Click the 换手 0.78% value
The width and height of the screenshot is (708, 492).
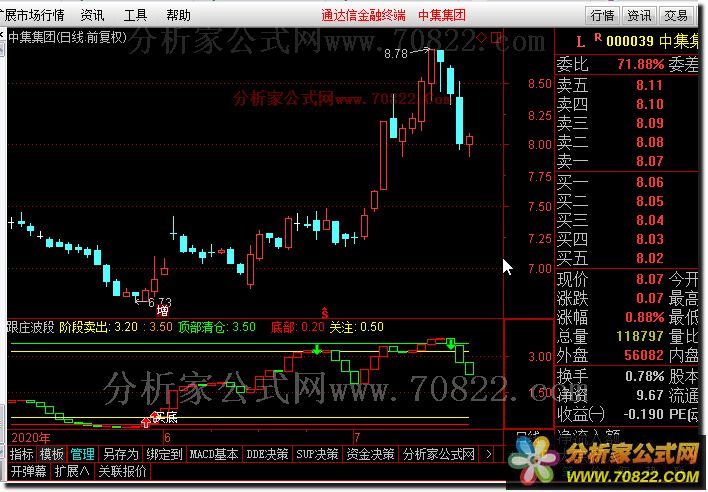click(x=644, y=376)
